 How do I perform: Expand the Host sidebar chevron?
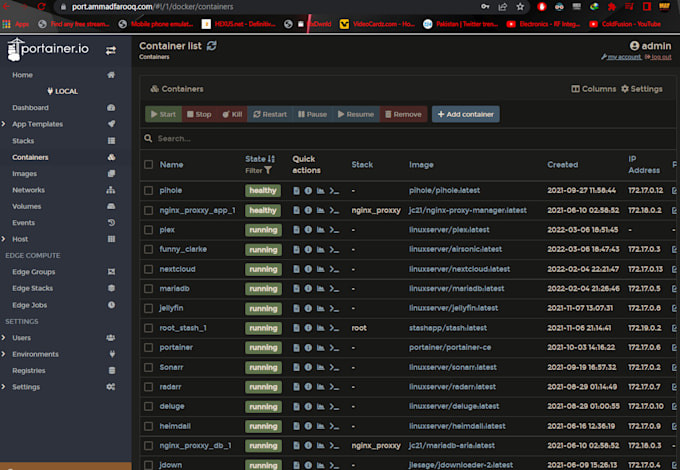[3, 239]
